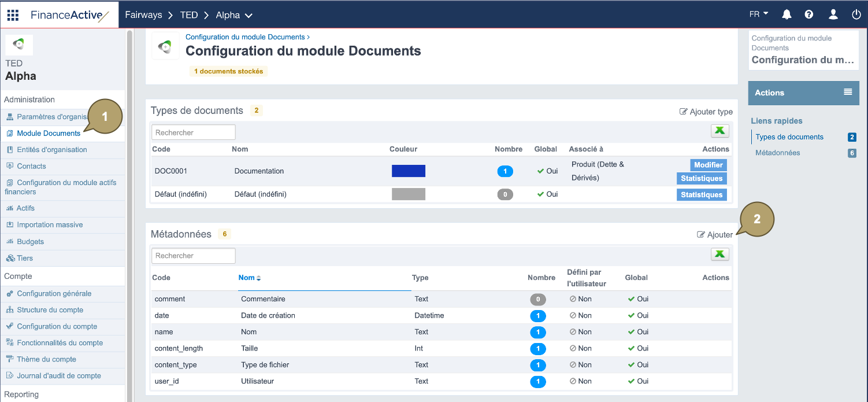The image size is (868, 402).
Task: Click the notifications bell icon
Action: click(x=787, y=14)
